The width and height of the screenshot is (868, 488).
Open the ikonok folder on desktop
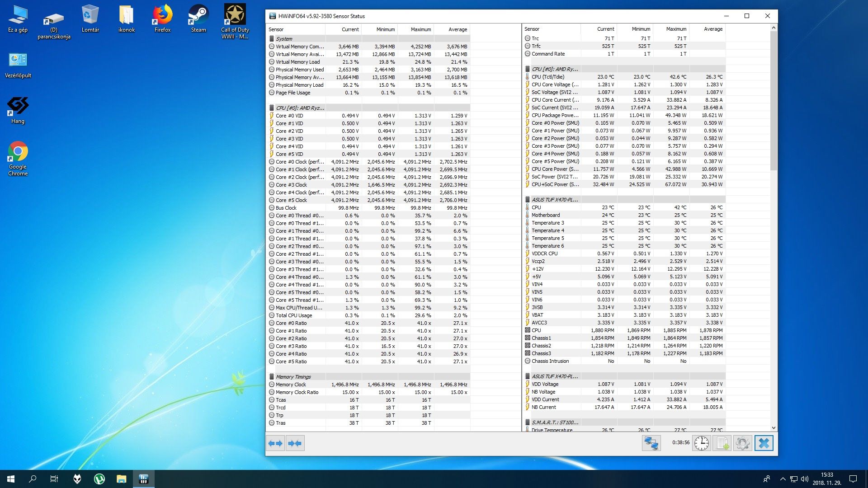click(127, 19)
